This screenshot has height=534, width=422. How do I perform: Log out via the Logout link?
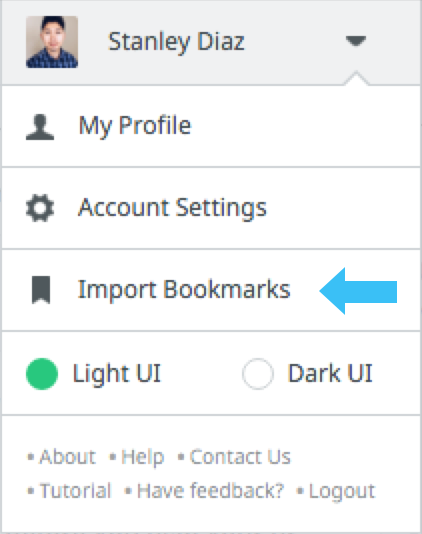pyautogui.click(x=342, y=492)
